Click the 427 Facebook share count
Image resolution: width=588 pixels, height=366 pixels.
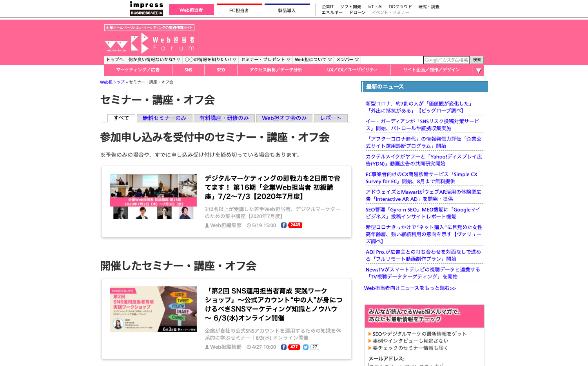[x=294, y=347]
